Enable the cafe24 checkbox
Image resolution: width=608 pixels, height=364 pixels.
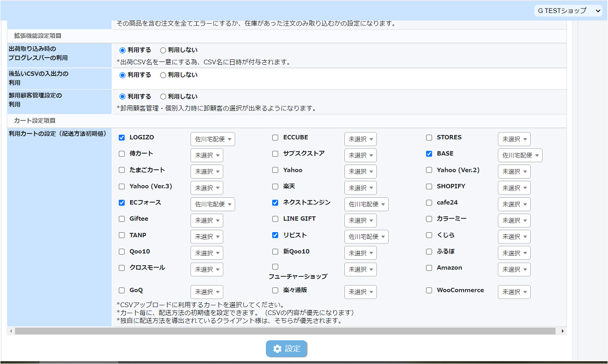point(429,203)
